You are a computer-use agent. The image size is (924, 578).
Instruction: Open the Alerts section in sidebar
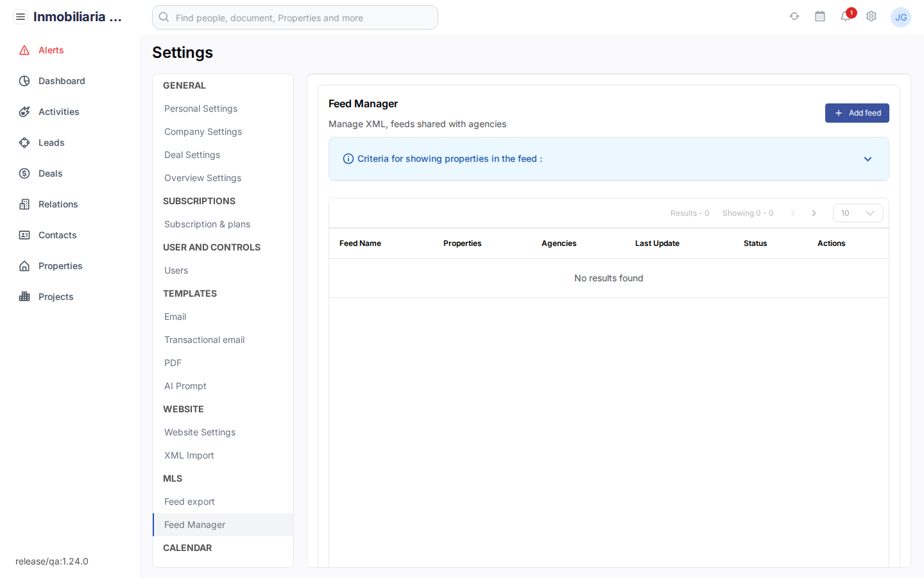point(51,50)
